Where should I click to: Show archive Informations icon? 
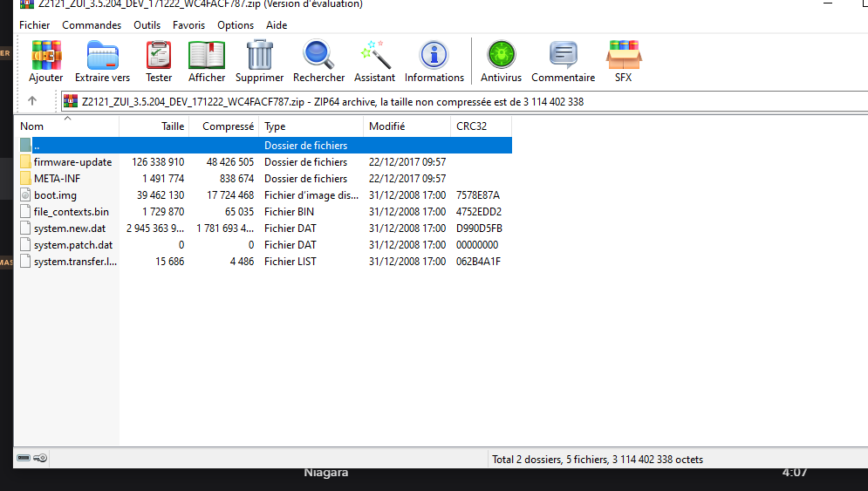434,55
